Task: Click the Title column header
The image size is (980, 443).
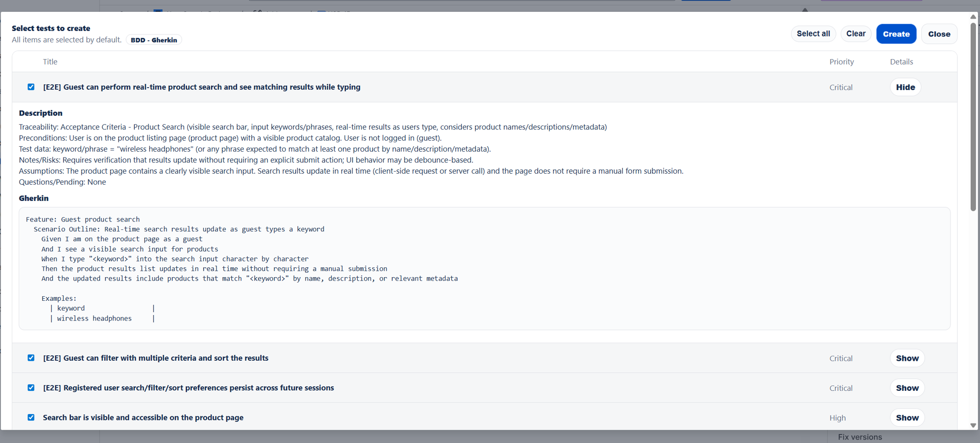Action: point(50,62)
